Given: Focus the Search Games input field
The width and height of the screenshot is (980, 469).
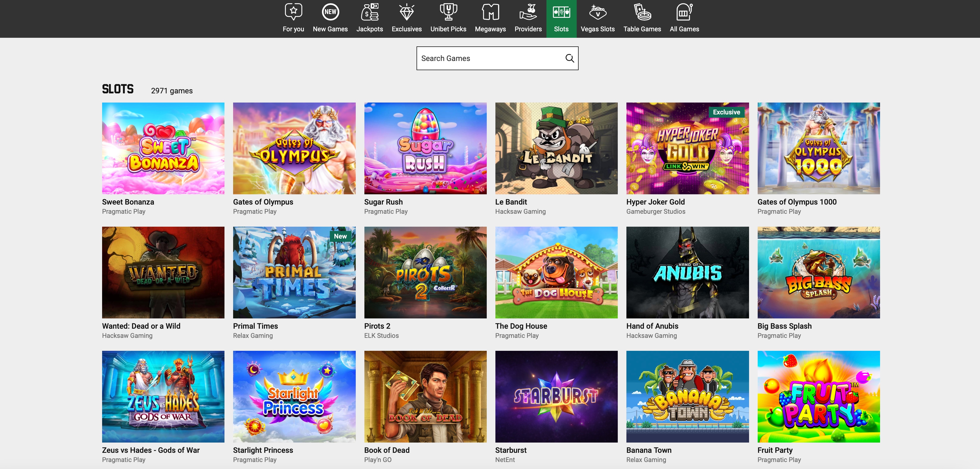Looking at the screenshot, I should [497, 58].
